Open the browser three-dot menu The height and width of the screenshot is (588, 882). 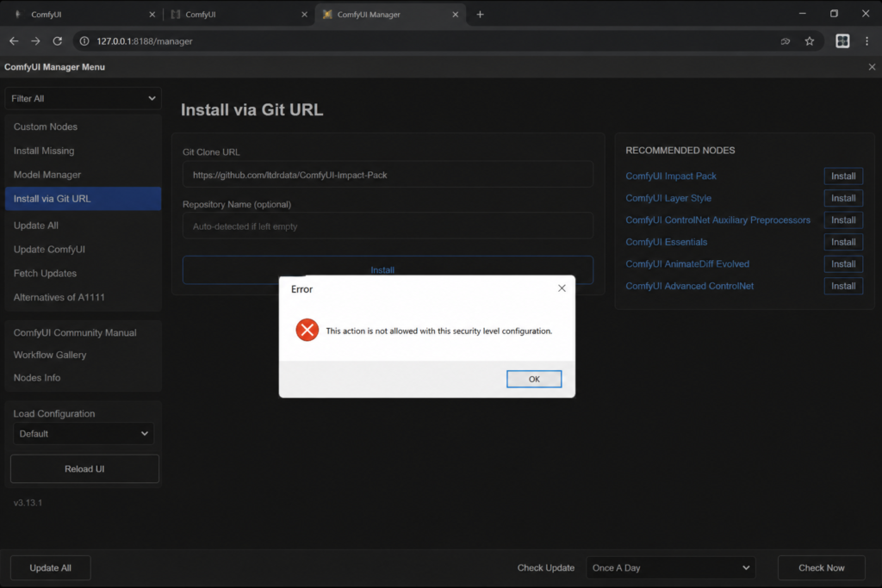tap(866, 41)
